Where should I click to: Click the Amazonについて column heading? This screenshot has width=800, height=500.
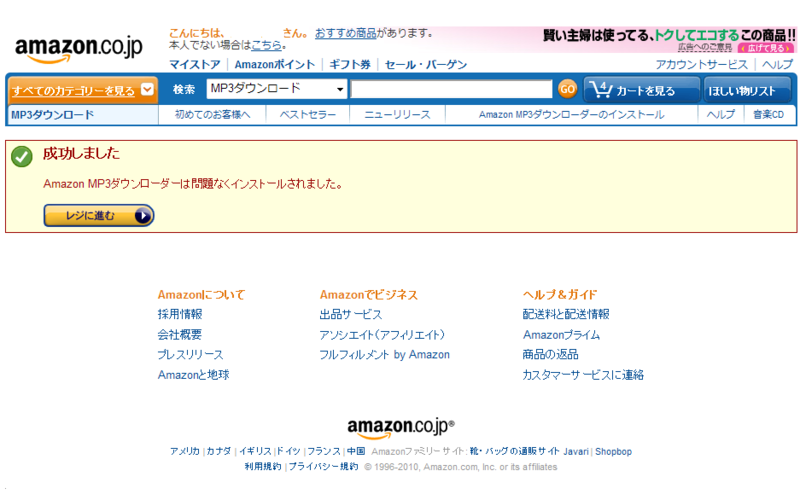coord(202,294)
